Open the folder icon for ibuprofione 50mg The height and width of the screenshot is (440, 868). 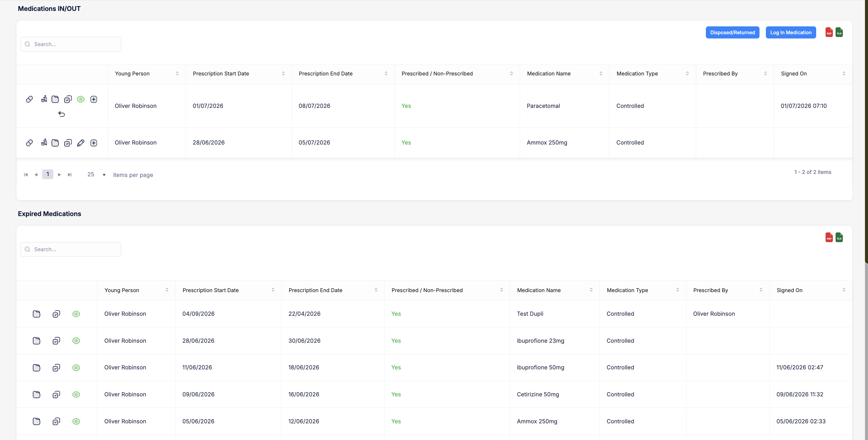click(x=36, y=368)
